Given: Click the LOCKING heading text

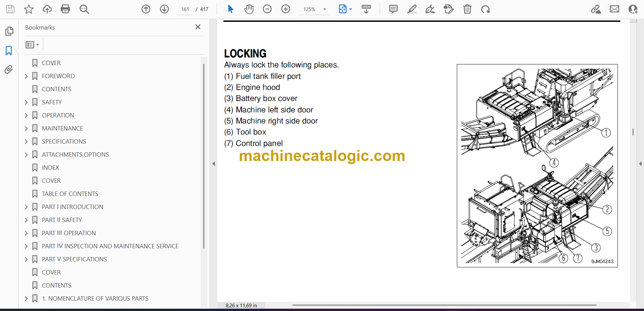Looking at the screenshot, I should tap(245, 53).
